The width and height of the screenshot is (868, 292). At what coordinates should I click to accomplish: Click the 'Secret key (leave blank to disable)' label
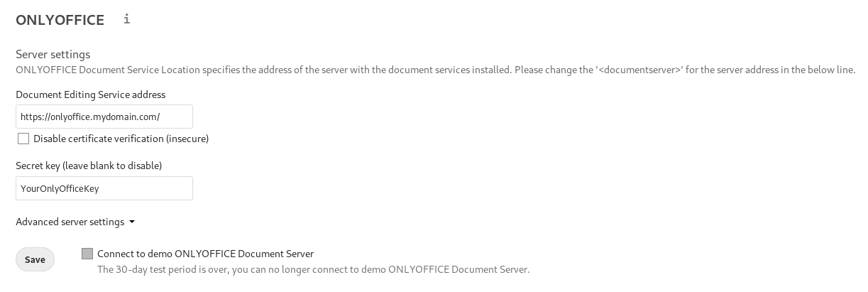pyautogui.click(x=89, y=166)
